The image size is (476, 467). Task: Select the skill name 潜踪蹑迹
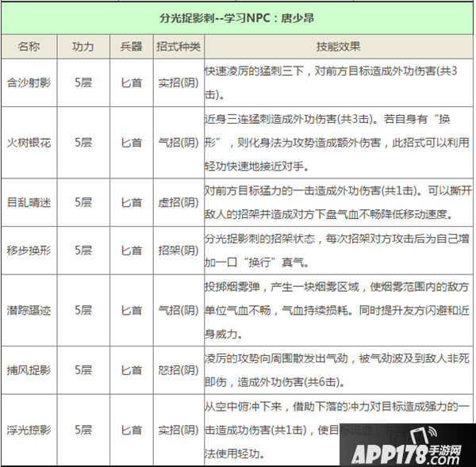tap(29, 310)
